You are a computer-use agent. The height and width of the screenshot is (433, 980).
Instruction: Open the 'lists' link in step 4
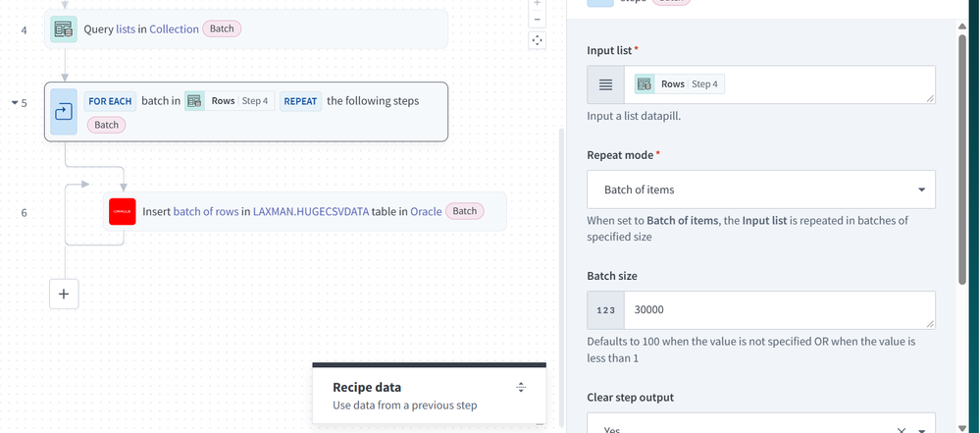coord(125,28)
